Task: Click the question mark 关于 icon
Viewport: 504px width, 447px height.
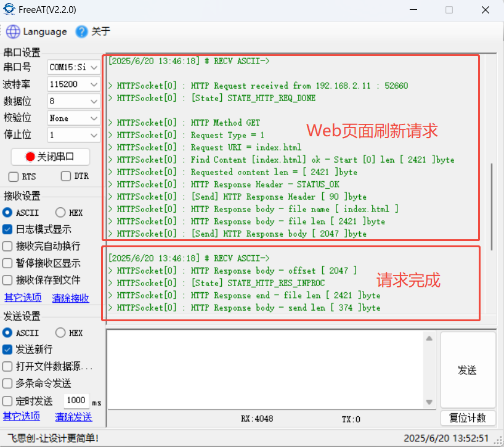Action: tap(81, 31)
